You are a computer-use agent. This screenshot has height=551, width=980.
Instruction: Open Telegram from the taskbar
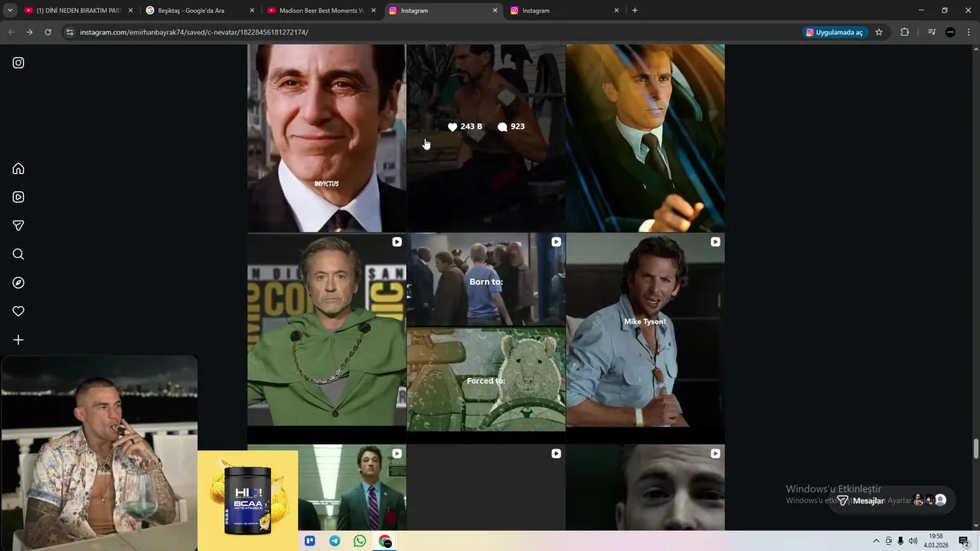click(x=335, y=541)
